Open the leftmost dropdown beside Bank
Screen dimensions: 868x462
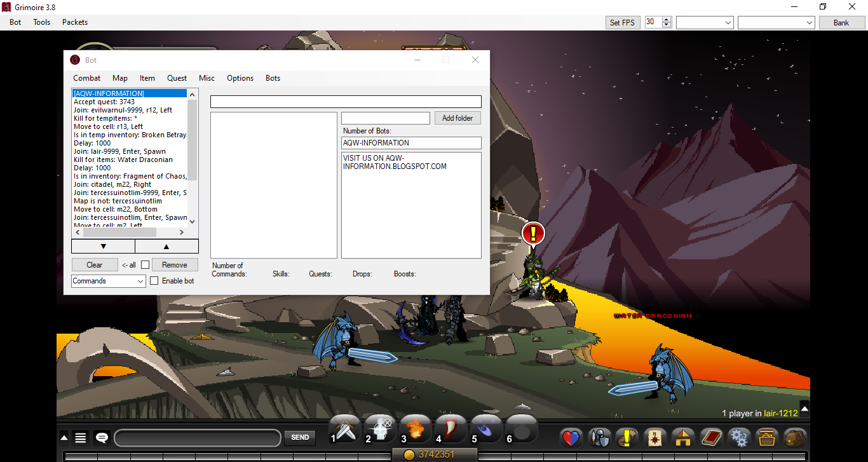click(705, 22)
